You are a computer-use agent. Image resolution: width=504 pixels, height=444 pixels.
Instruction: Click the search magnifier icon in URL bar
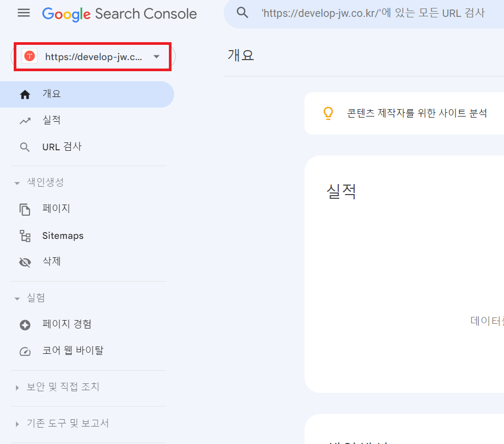pos(242,13)
